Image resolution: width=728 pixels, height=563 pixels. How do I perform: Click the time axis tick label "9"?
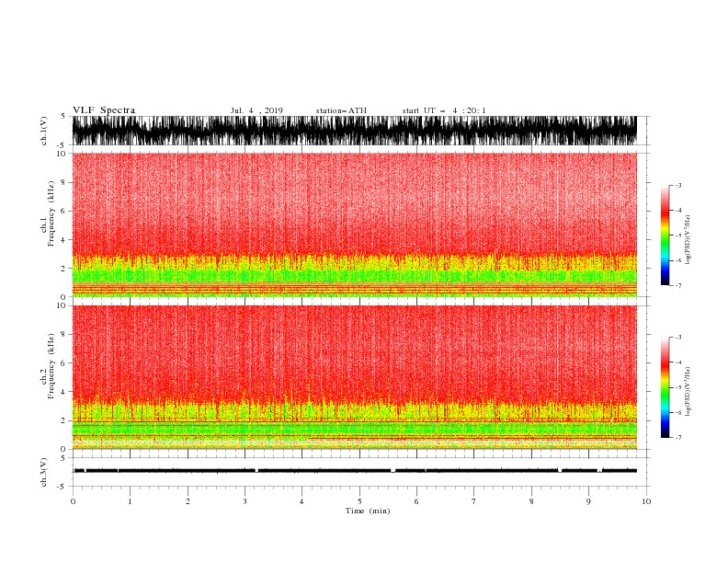(588, 501)
